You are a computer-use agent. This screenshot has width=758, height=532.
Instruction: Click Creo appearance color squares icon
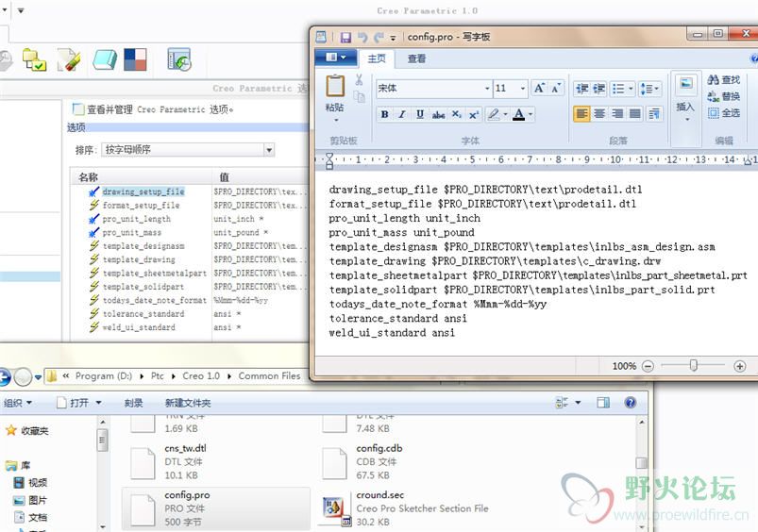click(x=135, y=60)
